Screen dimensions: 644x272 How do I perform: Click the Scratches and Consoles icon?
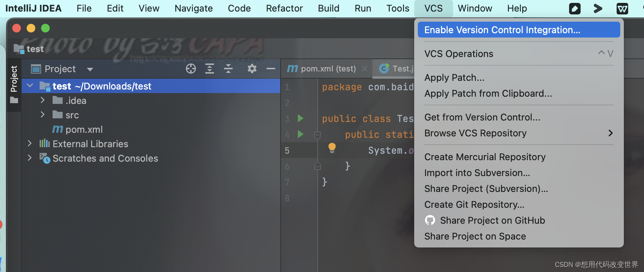[x=45, y=158]
